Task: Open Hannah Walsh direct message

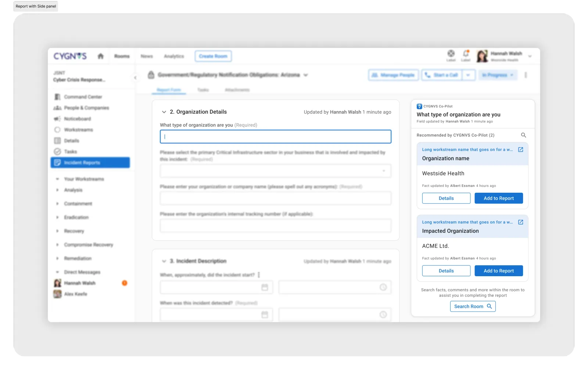Action: pyautogui.click(x=79, y=283)
